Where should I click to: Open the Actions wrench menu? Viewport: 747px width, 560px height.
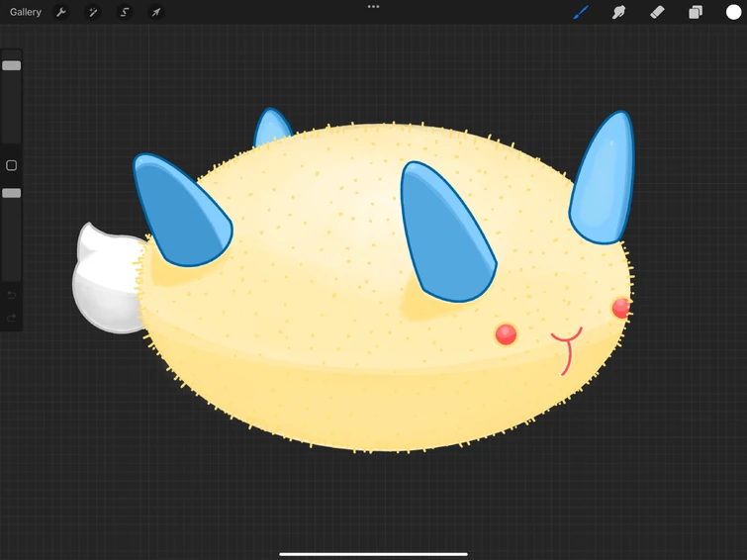pyautogui.click(x=61, y=12)
